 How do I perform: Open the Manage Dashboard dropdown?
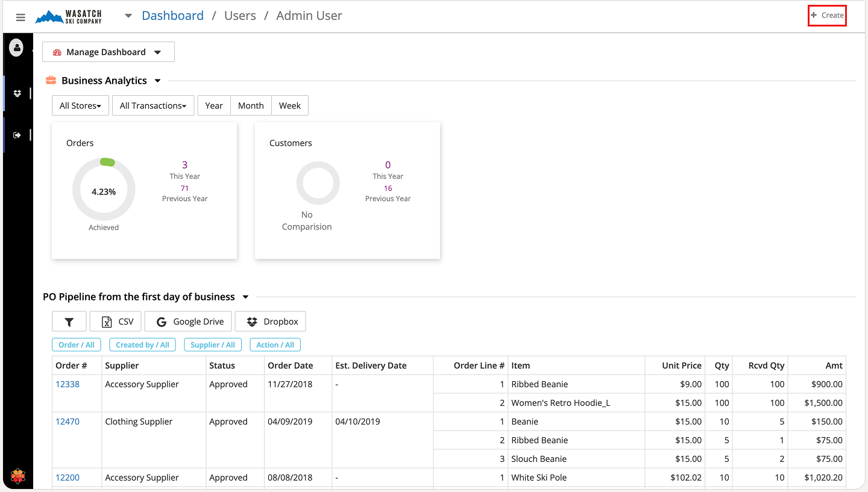pyautogui.click(x=108, y=52)
